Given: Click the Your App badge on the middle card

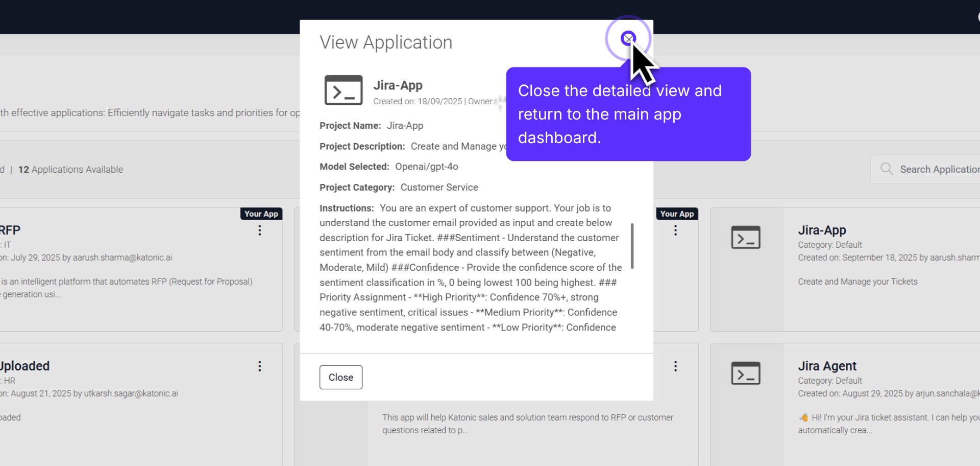Looking at the screenshot, I should 677,214.
